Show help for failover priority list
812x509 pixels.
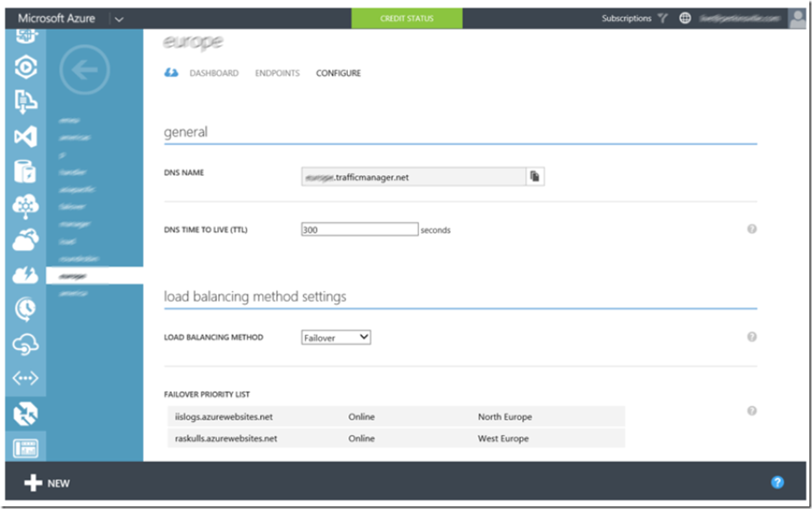752,411
